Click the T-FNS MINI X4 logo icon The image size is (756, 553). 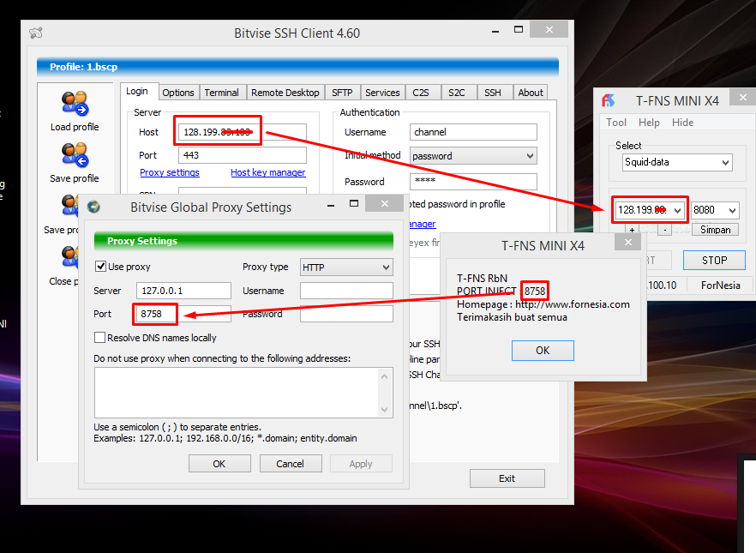pos(609,100)
